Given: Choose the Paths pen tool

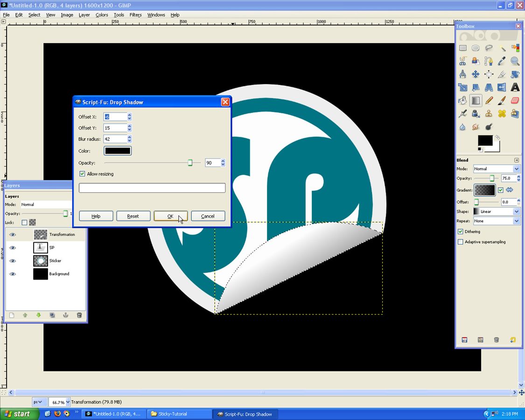Looking at the screenshot, I should (489, 61).
